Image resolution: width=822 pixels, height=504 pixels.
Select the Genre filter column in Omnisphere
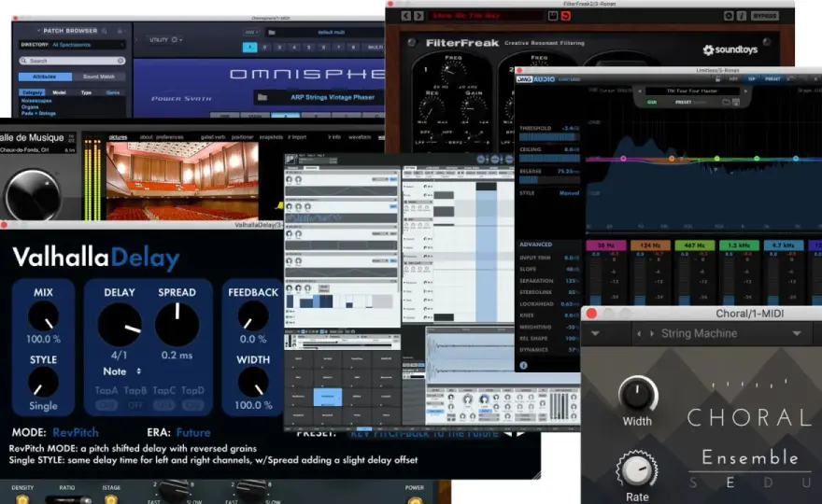click(113, 92)
